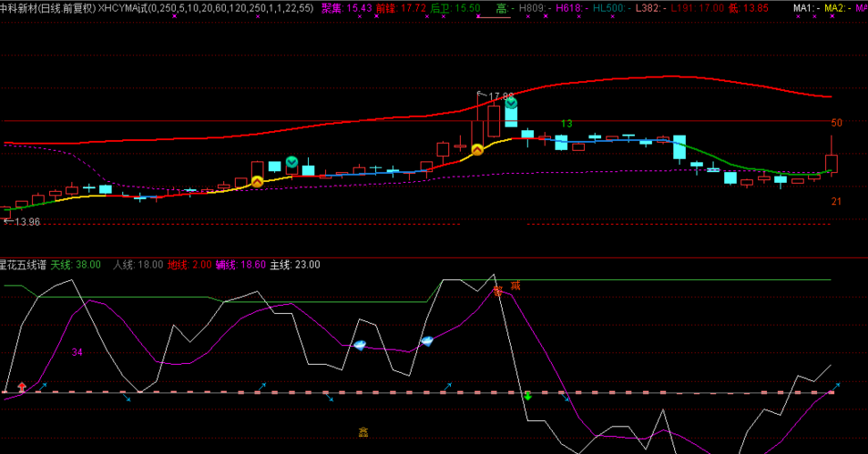The image size is (868, 454).
Task: Click the earlier yellow up-chevron signal on the yellow line
Action: [258, 181]
